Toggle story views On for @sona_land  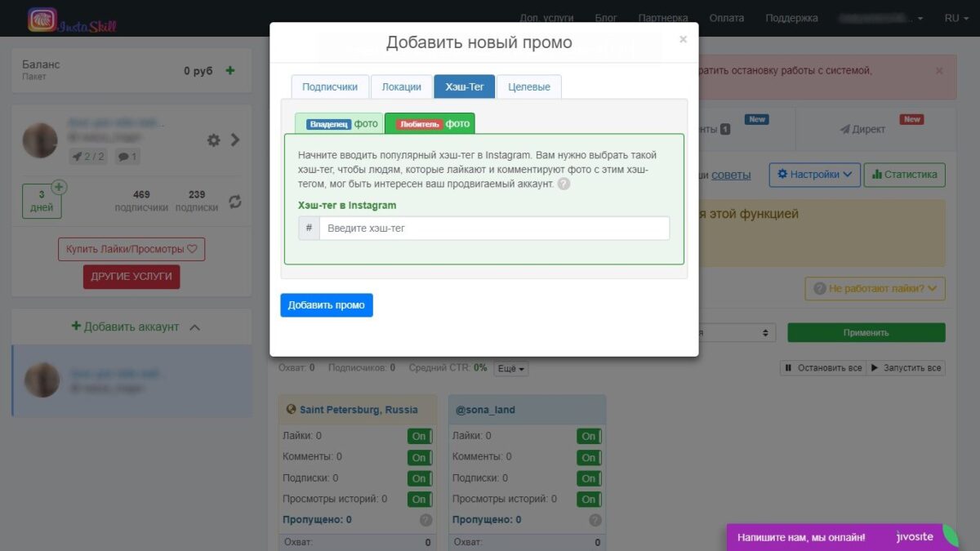click(590, 499)
